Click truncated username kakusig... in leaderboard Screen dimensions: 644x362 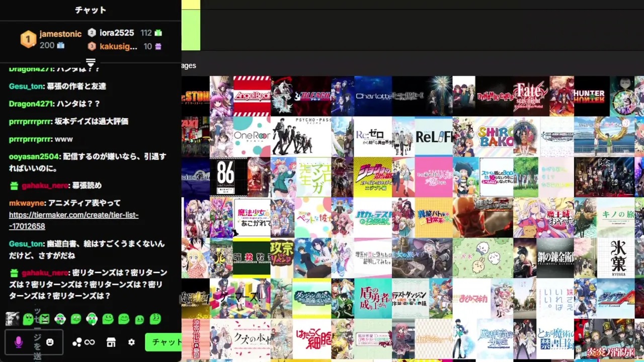point(118,46)
